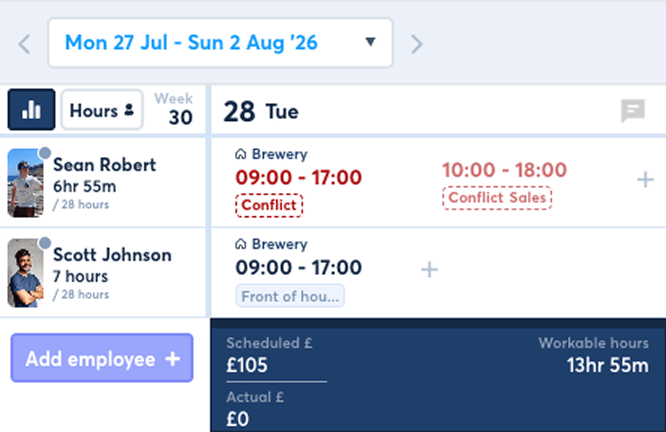This screenshot has height=432, width=666.
Task: Click Sean Robert's status dot indicator
Action: pyautogui.click(x=45, y=153)
